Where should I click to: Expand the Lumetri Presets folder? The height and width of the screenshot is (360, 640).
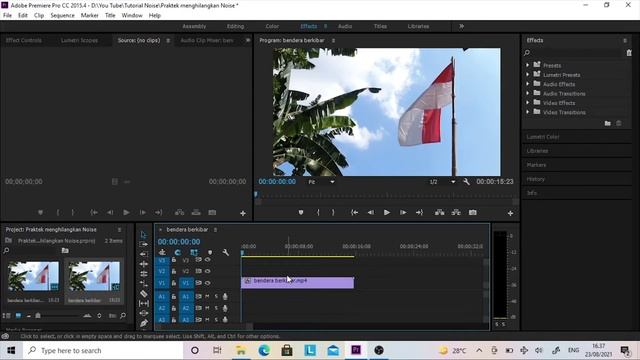click(x=527, y=75)
